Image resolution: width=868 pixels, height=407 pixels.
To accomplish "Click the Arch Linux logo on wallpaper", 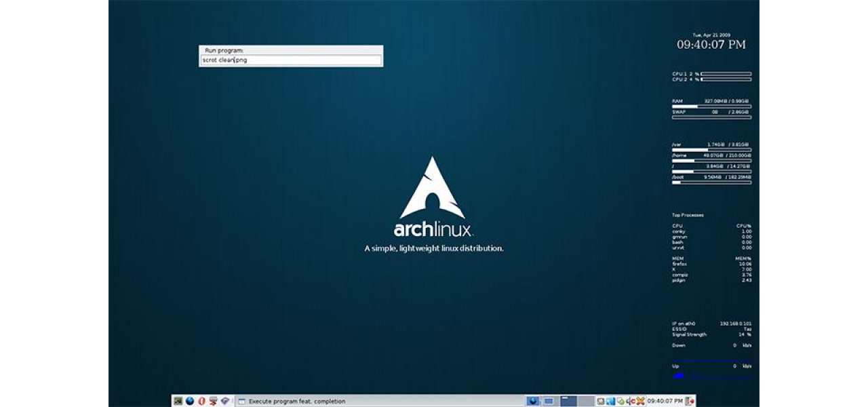I will [433, 197].
